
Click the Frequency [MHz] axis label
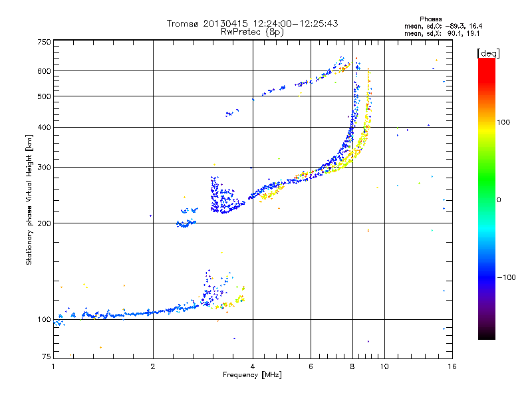pos(252,375)
